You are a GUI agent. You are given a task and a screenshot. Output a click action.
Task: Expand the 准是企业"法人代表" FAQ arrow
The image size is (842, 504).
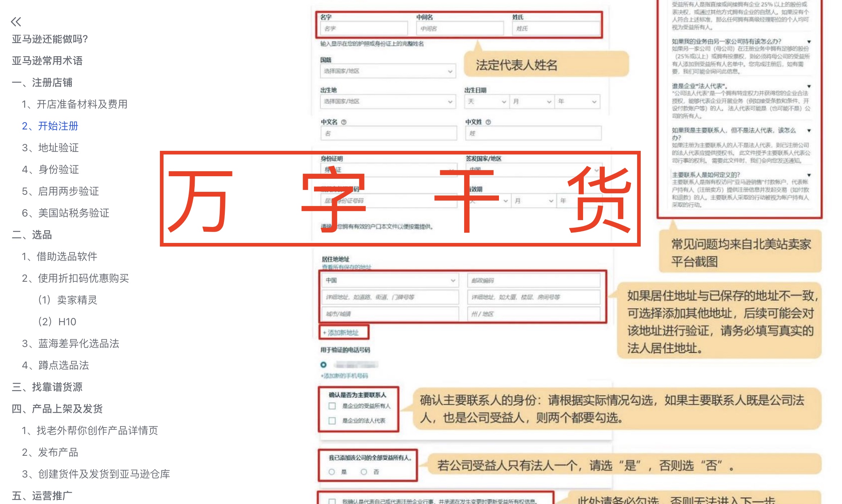[809, 86]
